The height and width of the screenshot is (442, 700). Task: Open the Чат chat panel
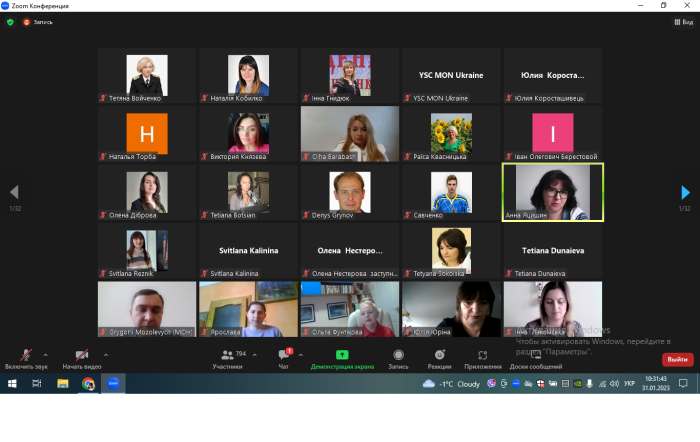[x=285, y=356]
